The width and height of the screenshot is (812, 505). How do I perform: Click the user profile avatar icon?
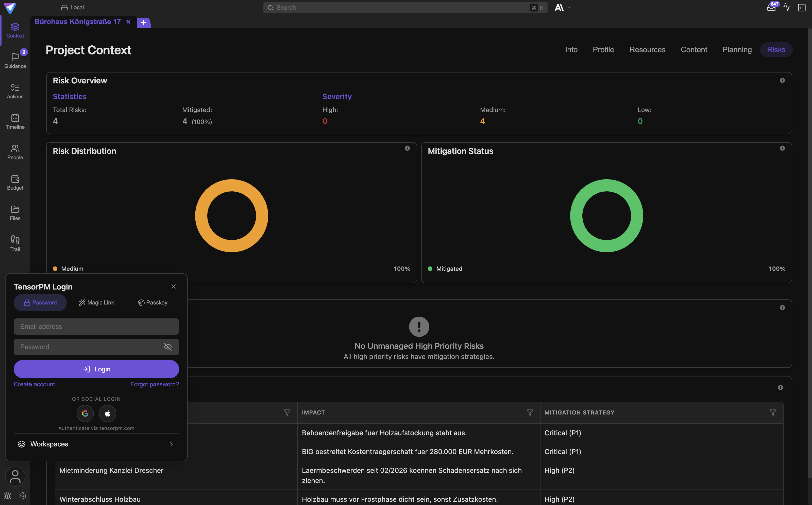click(x=15, y=477)
